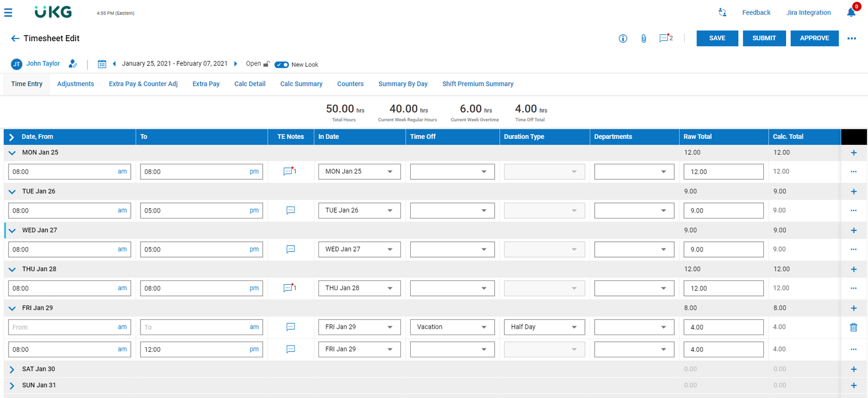The width and height of the screenshot is (868, 398).
Task: Open TE note for THU Jan 28 entry
Action: click(x=290, y=288)
